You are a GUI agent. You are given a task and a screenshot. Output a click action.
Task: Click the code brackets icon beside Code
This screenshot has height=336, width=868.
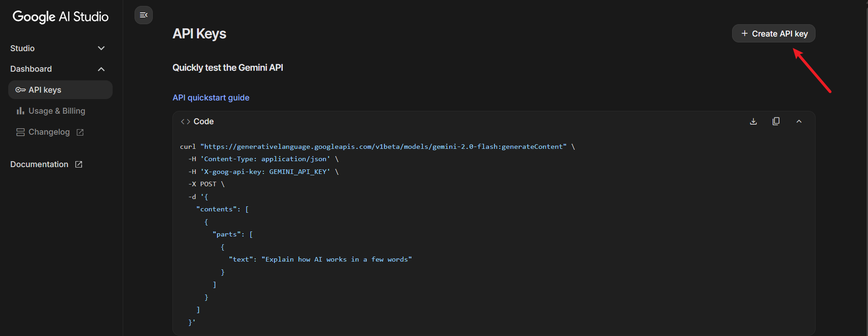pos(185,121)
